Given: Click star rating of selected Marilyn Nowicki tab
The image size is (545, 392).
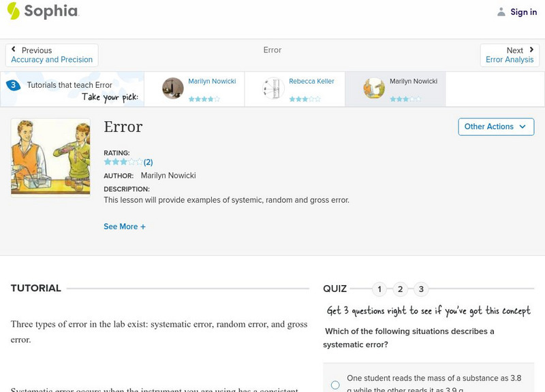Looking at the screenshot, I should (x=405, y=99).
